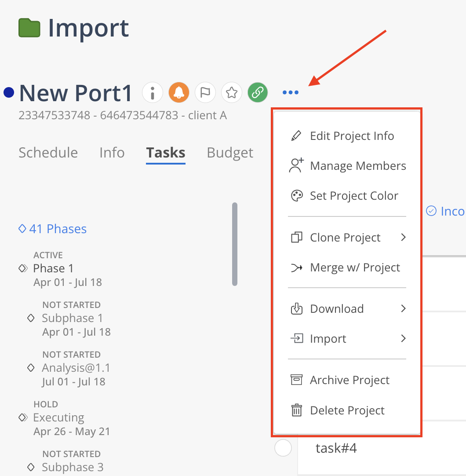This screenshot has height=476, width=466.
Task: Click the blue project color dot
Action: pyautogui.click(x=9, y=93)
